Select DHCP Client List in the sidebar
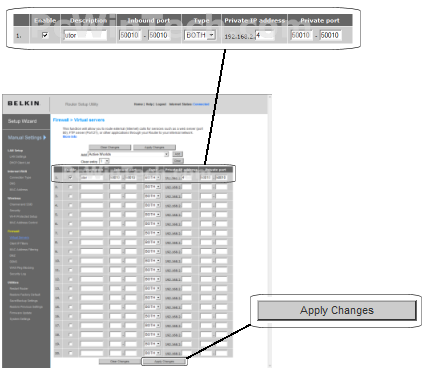The image size is (429, 369). coord(20,163)
